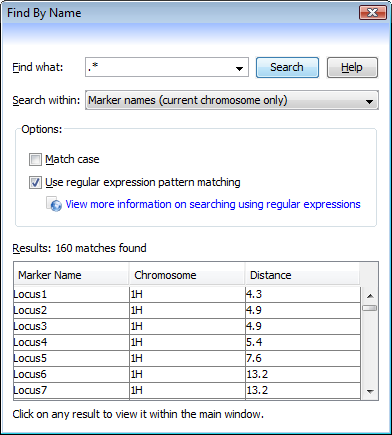This screenshot has height=435, width=392.
Task: Open the Search within combo box
Action: click(x=232, y=100)
